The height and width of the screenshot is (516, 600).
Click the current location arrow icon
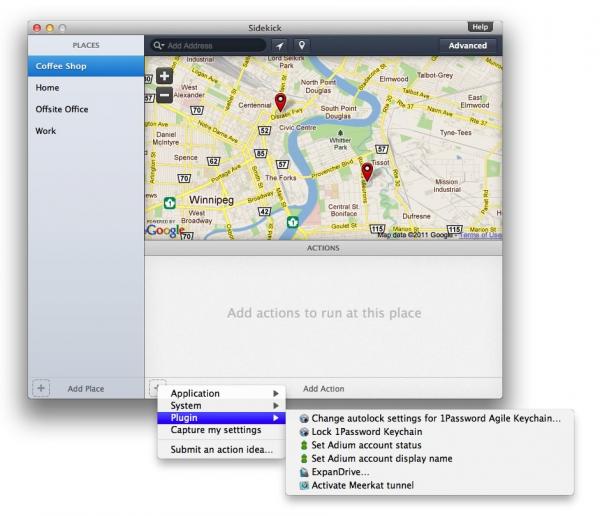[x=280, y=46]
